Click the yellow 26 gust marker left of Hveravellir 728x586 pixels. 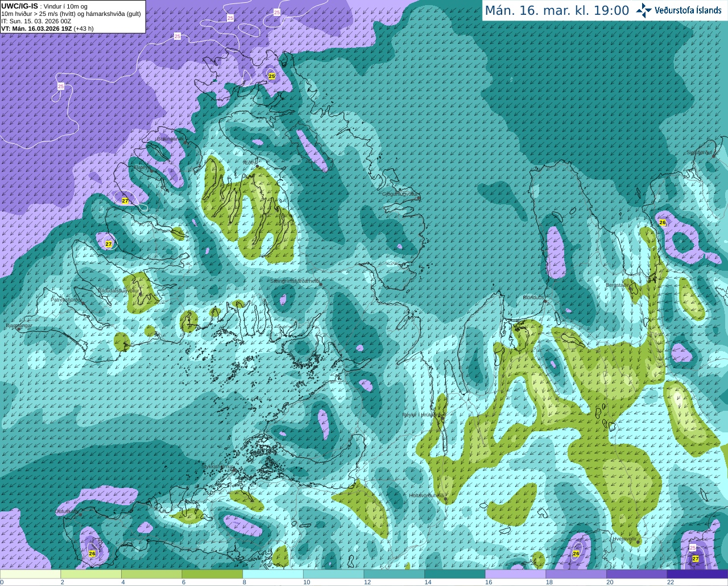click(x=576, y=554)
